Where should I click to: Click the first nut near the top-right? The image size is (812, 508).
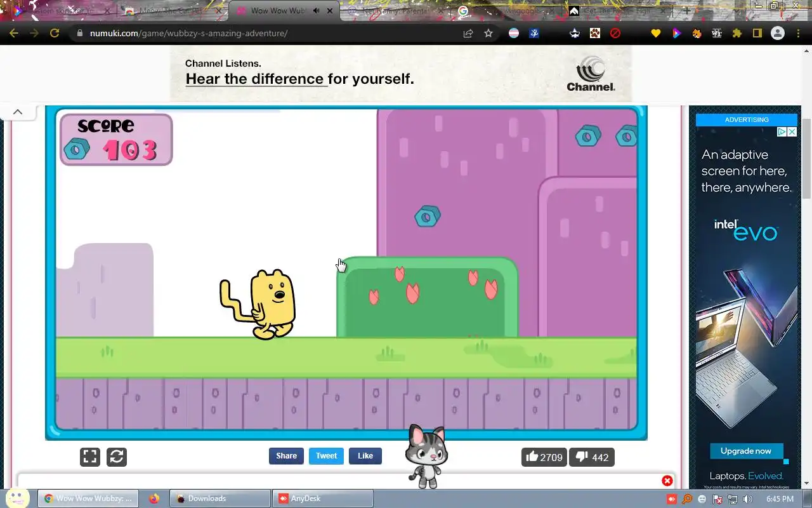(588, 136)
